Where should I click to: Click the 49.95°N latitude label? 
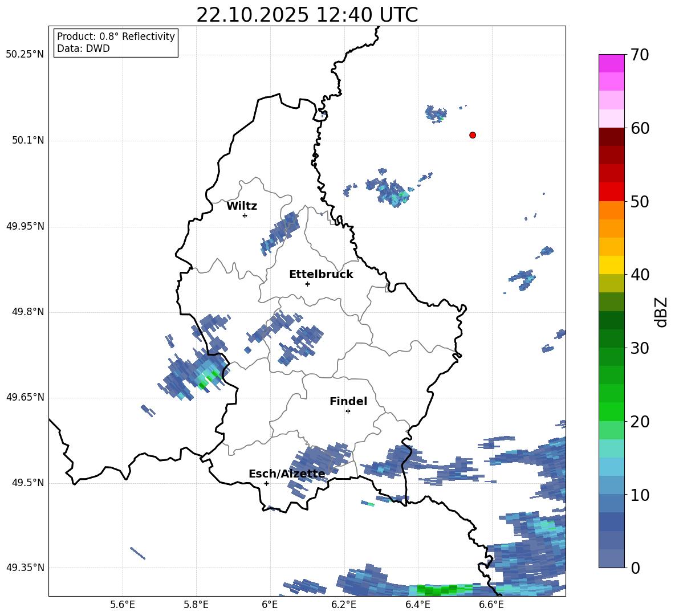coord(25,226)
